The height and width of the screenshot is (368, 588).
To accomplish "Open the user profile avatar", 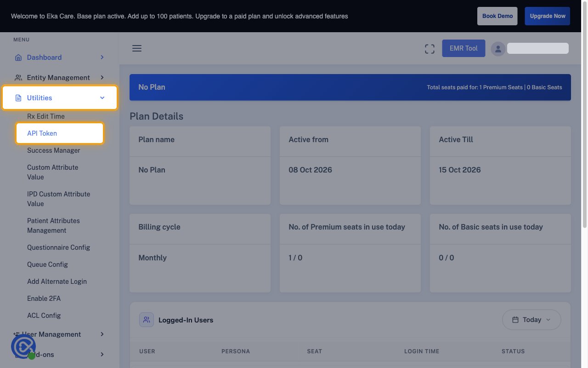I will pos(498,49).
